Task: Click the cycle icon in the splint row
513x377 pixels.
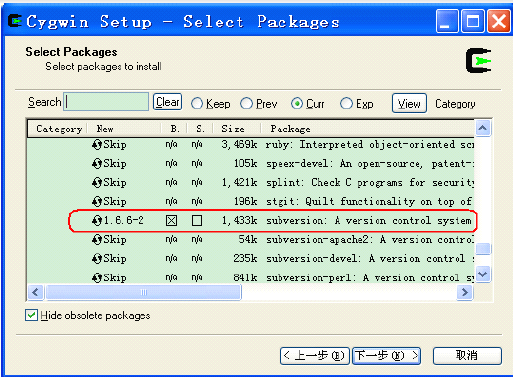Action: click(x=97, y=183)
